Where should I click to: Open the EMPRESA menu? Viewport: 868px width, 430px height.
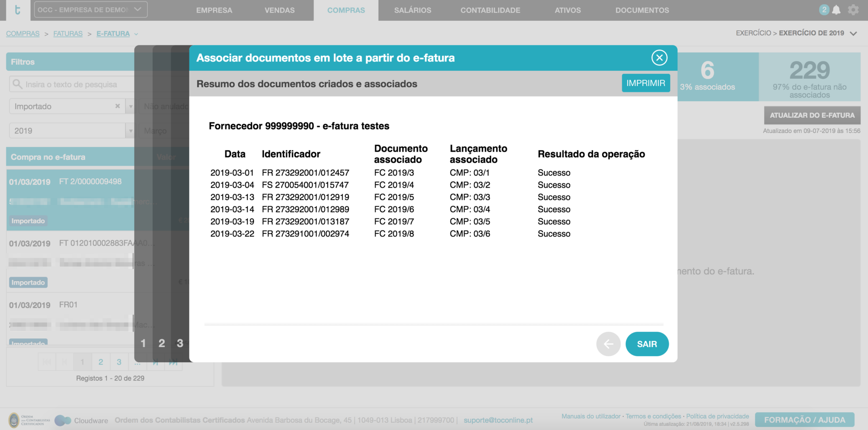[x=214, y=10]
